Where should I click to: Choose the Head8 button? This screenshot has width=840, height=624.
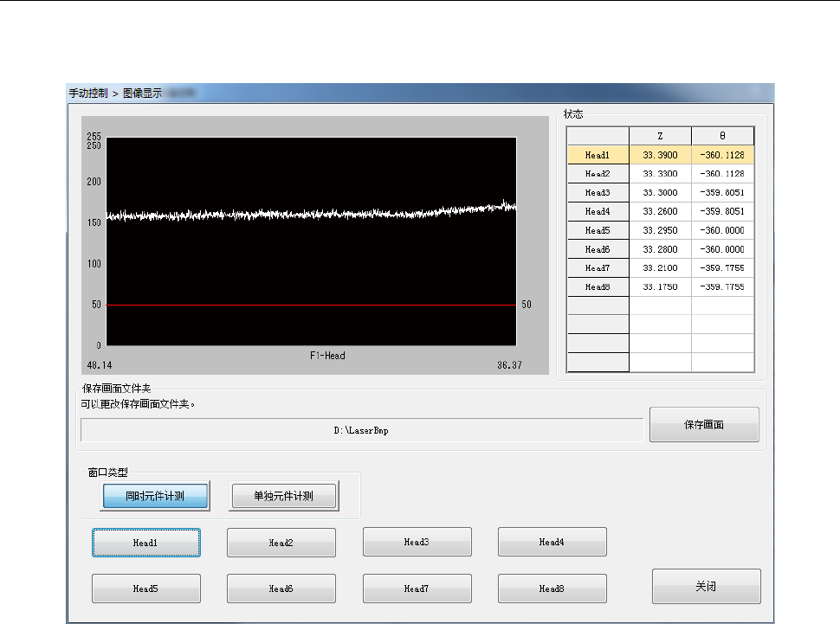(x=552, y=589)
